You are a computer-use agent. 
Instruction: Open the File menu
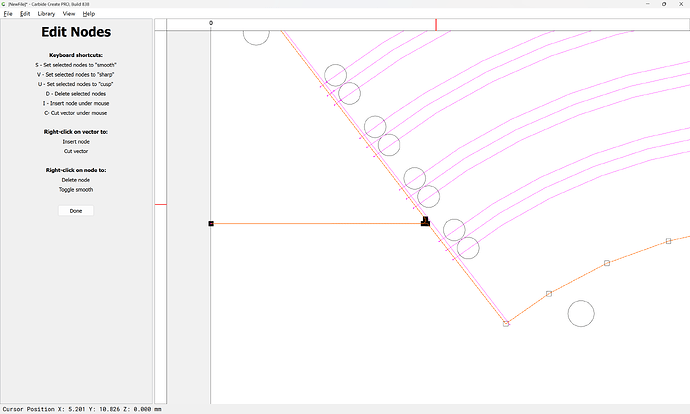click(x=8, y=14)
